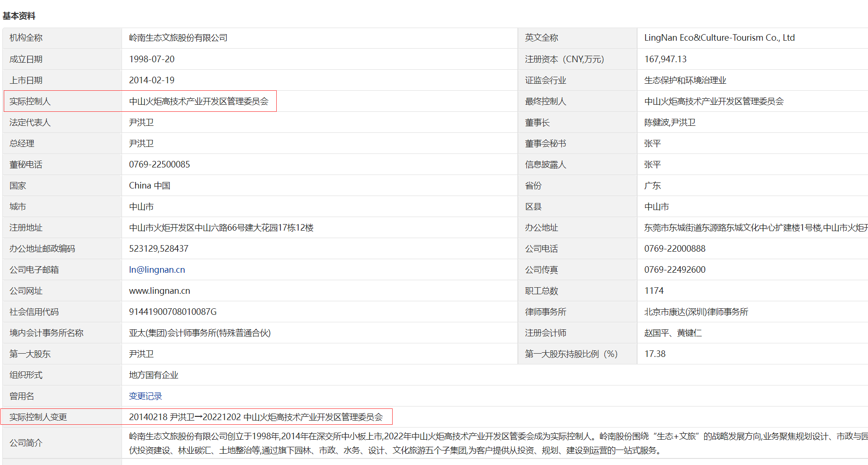Screen dimensions: 868x465
Task: Click the shareholding ratio 17.38
Action: (x=655, y=354)
